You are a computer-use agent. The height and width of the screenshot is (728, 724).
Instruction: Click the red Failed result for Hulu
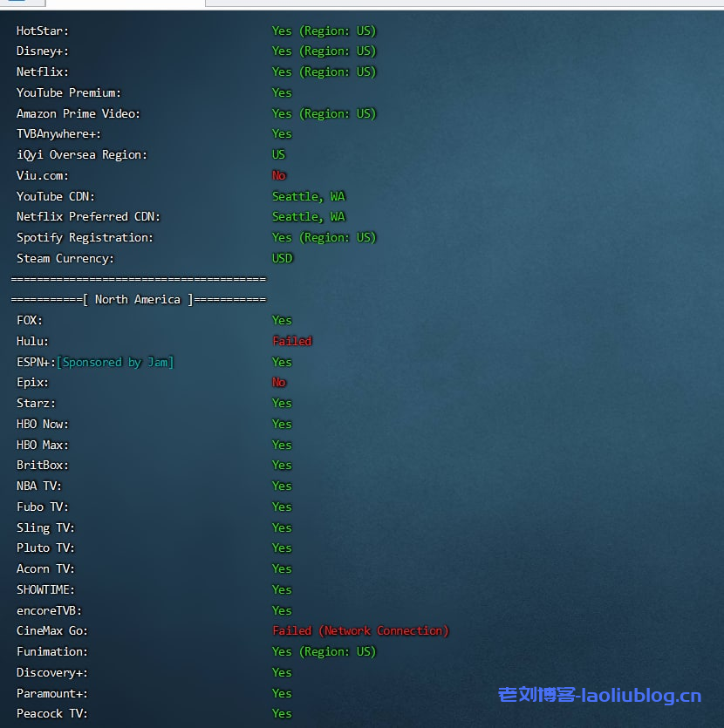292,341
